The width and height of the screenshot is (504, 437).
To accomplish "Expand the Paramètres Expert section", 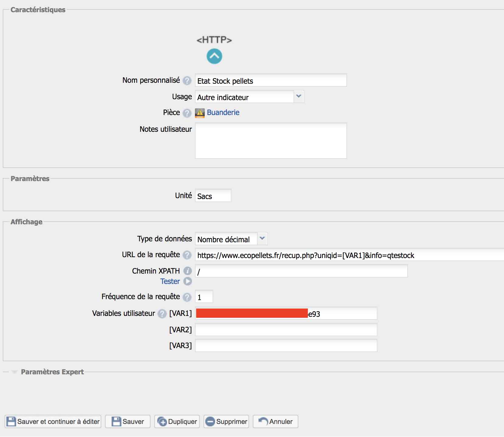I will pos(52,372).
